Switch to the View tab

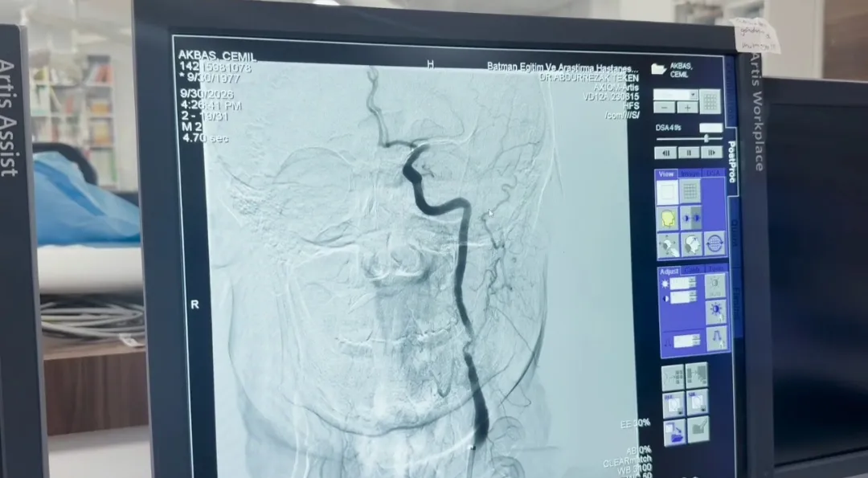pos(666,174)
